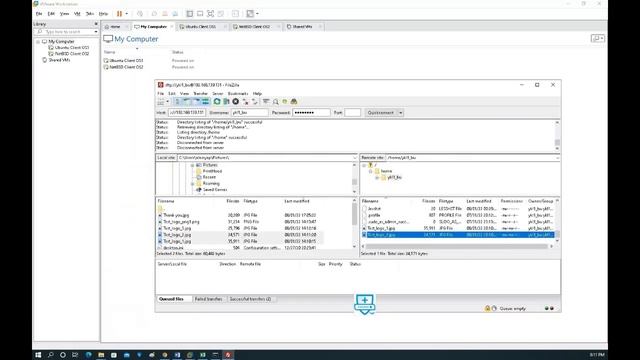Viewport: 640px width, 360px height.
Task: Switch to NetBSD Client OS2 VMware tab
Action: 254,27
